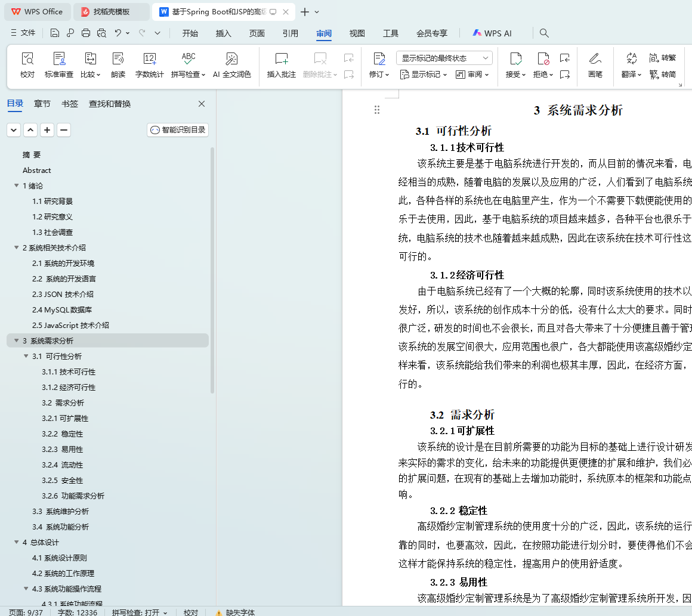Switch to the 工具 ribbon tab

391,33
